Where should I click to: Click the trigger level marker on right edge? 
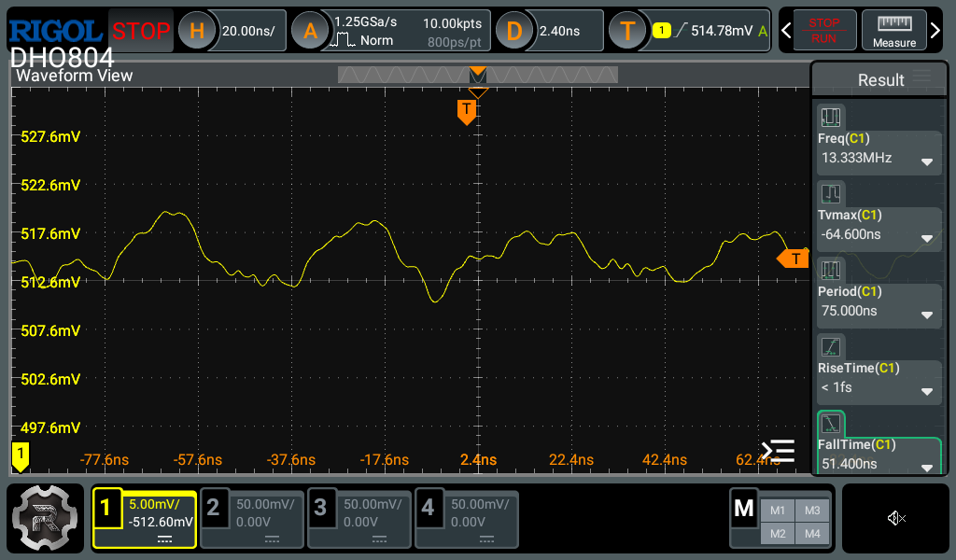[x=794, y=259]
